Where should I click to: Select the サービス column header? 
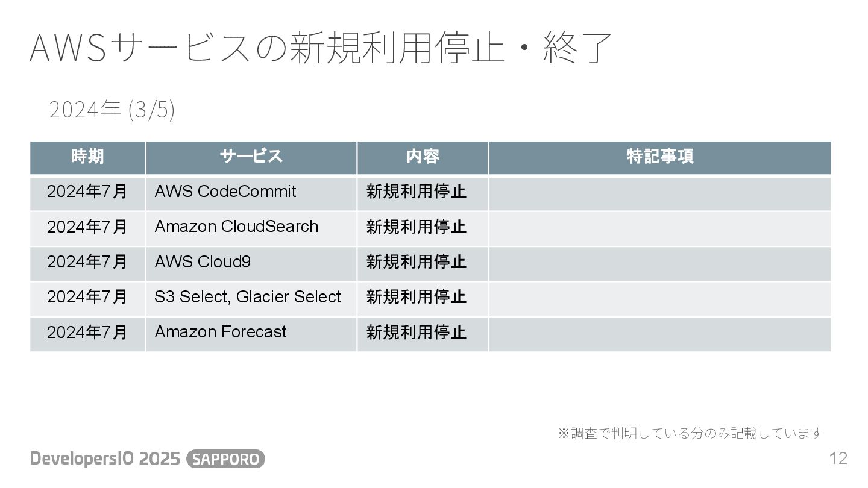click(251, 158)
